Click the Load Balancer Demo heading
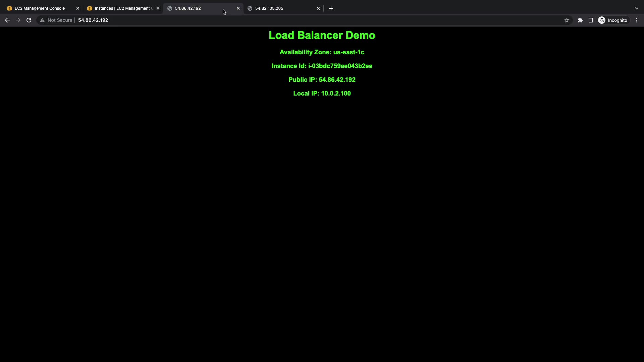Screen dimensions: 644x362 [322, 35]
